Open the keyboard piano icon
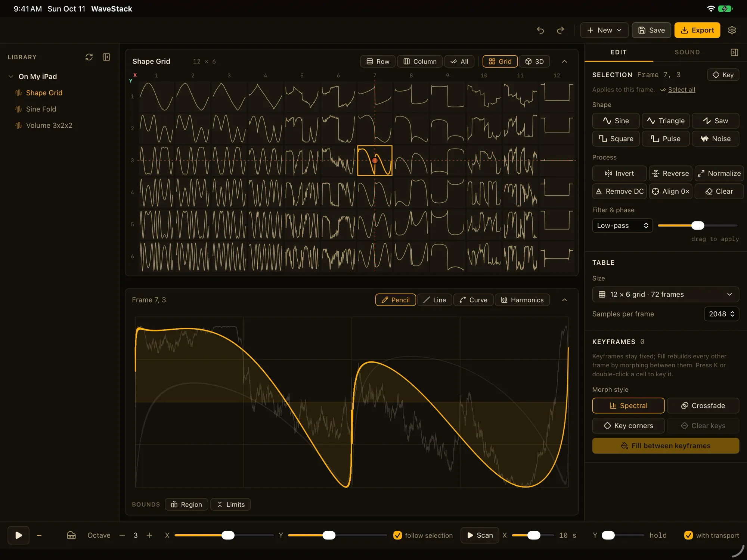 click(x=71, y=535)
